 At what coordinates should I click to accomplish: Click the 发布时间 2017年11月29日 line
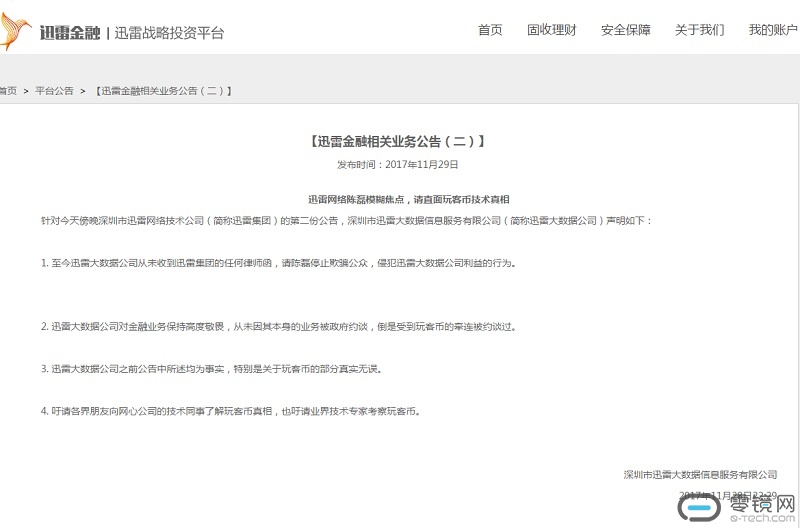[398, 165]
